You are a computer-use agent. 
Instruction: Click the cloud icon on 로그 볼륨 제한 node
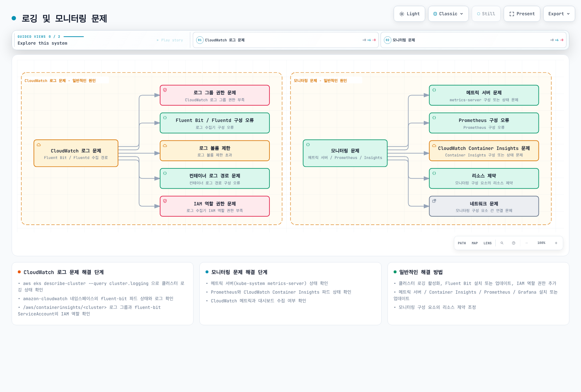pyautogui.click(x=165, y=146)
